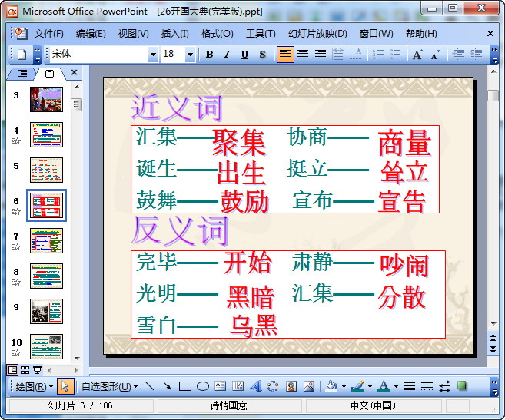Apply numbered list formatting
The image size is (505, 420).
pyautogui.click(x=378, y=54)
